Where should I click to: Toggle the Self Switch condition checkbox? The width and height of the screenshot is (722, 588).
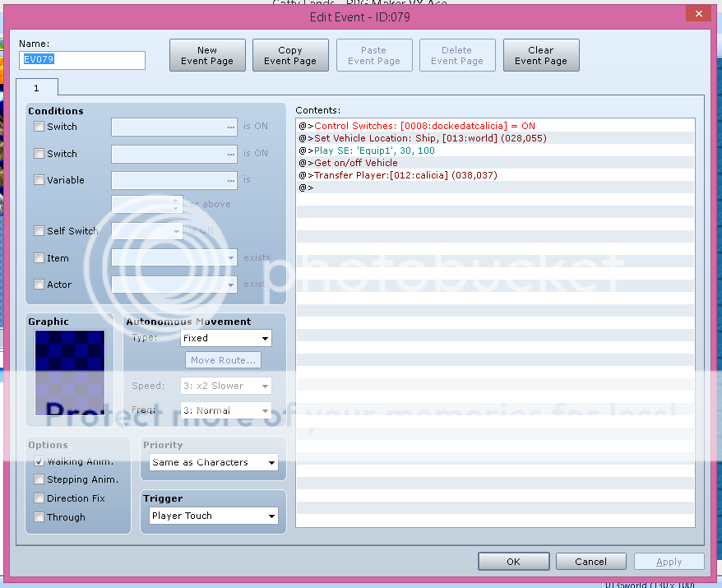[x=39, y=231]
